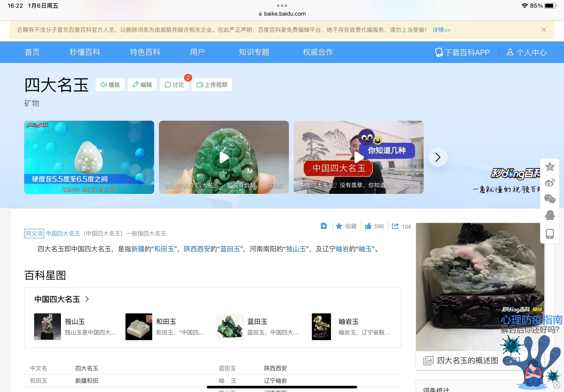Viewport: 564px width, 392px height.
Task: Open the jade carving overview image
Action: point(480,287)
